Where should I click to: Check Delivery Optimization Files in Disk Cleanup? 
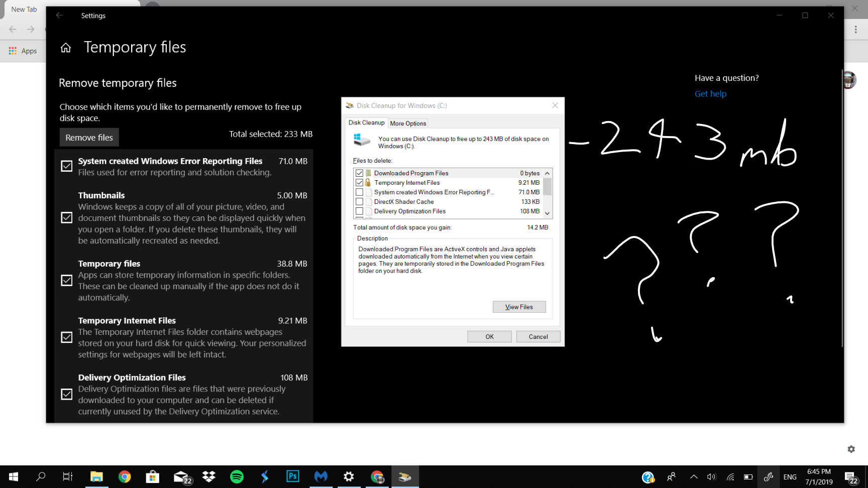pos(360,211)
